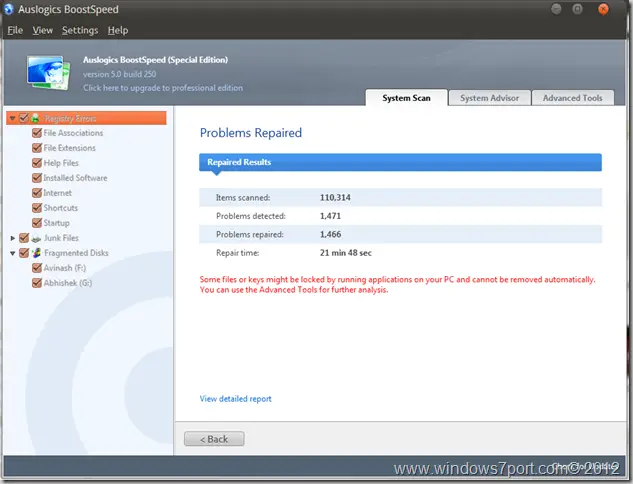Uncheck the File Associations checkbox
Screen dimensions: 633x484
pos(37,133)
